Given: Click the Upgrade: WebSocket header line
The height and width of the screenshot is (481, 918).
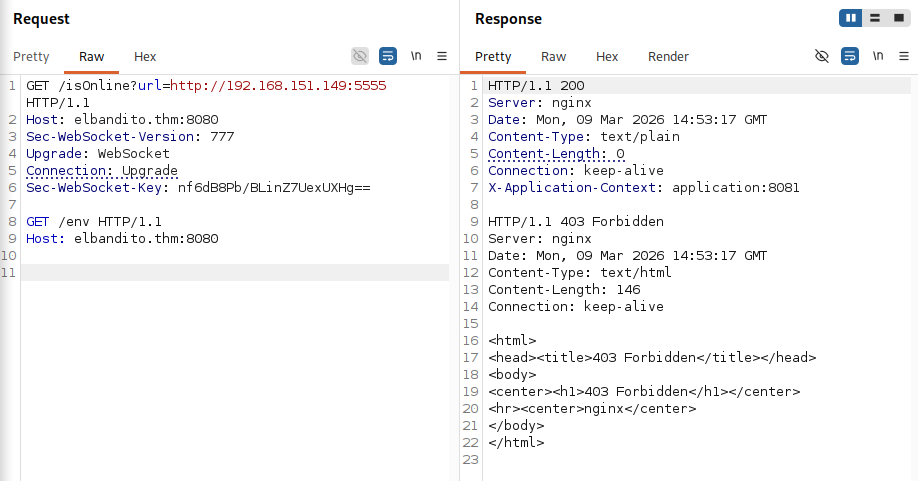Looking at the screenshot, I should (x=98, y=153).
